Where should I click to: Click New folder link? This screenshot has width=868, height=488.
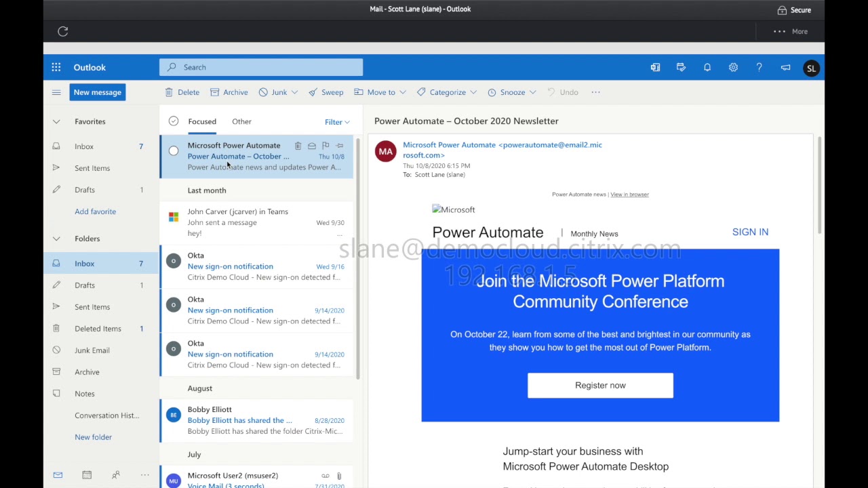point(93,437)
